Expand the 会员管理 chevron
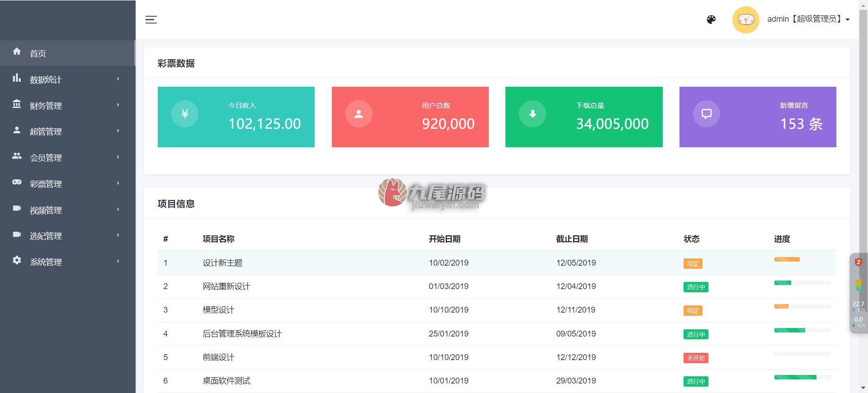868x393 pixels. [118, 157]
